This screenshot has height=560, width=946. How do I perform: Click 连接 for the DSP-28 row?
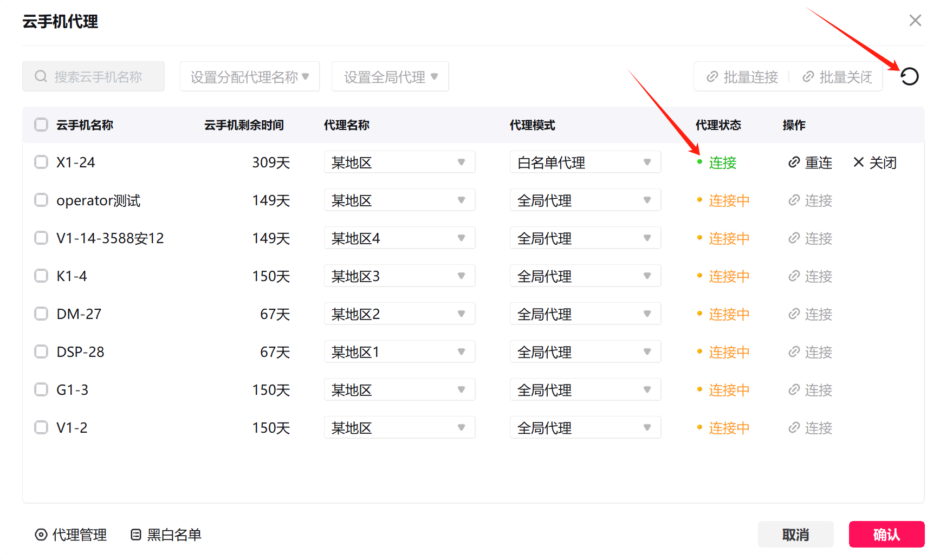[x=810, y=352]
